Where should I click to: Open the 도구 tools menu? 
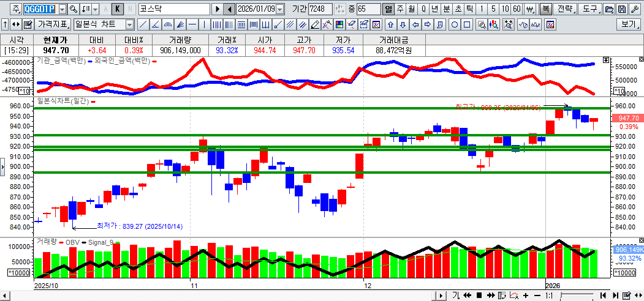[589, 9]
